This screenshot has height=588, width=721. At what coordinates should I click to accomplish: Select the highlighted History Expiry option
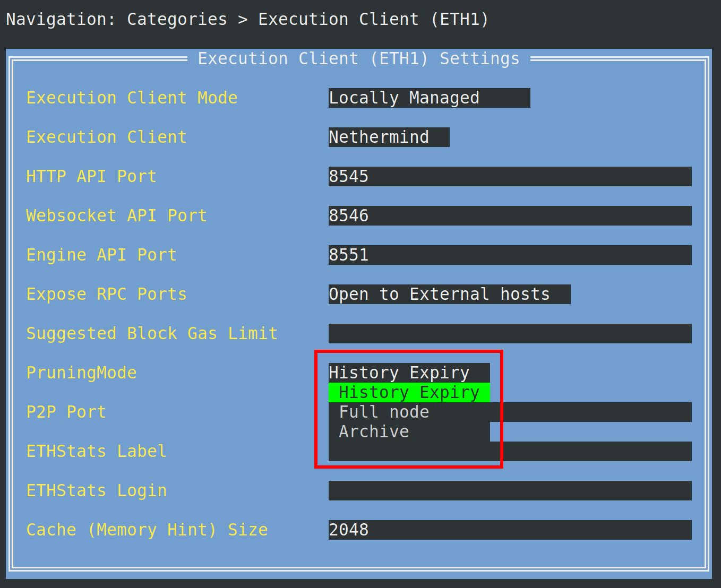coord(408,393)
